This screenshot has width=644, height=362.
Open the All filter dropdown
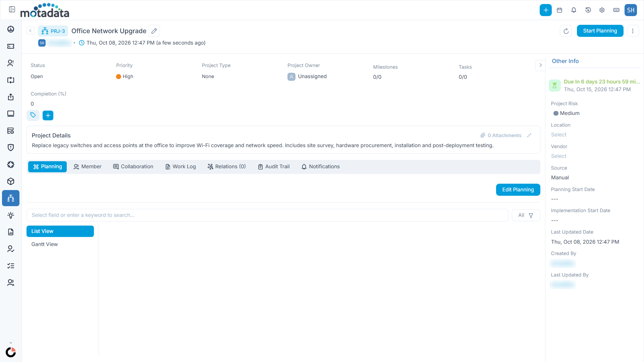click(526, 215)
